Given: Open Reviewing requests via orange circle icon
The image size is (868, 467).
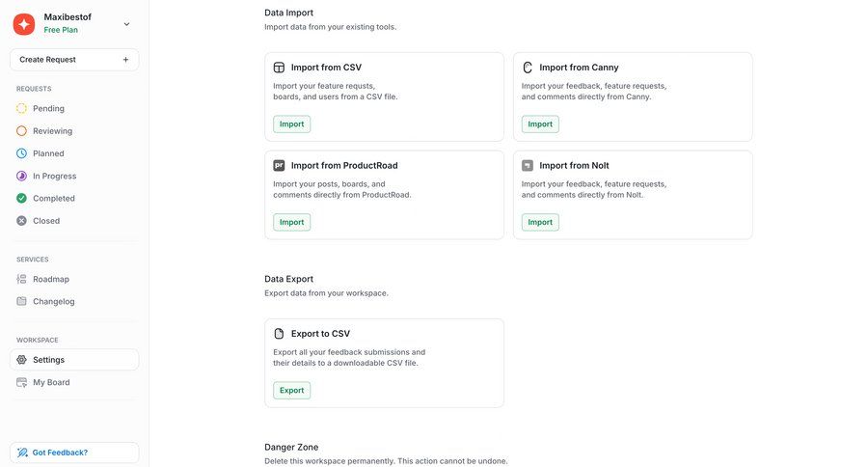Looking at the screenshot, I should 22,131.
